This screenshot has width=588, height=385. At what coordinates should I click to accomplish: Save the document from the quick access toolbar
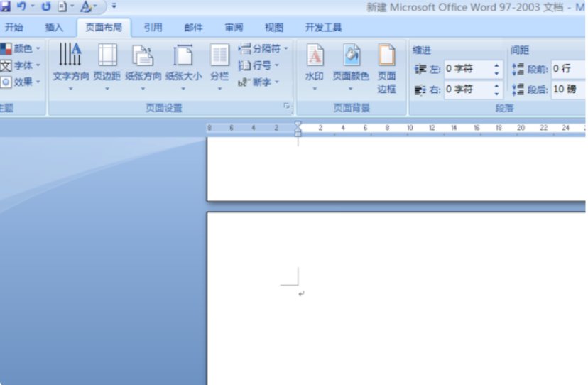5,6
